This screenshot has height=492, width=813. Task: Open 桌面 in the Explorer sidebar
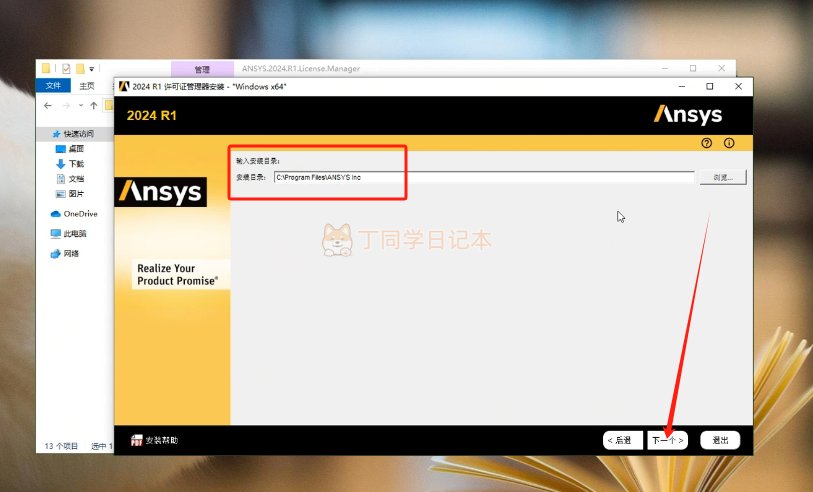tap(69, 149)
